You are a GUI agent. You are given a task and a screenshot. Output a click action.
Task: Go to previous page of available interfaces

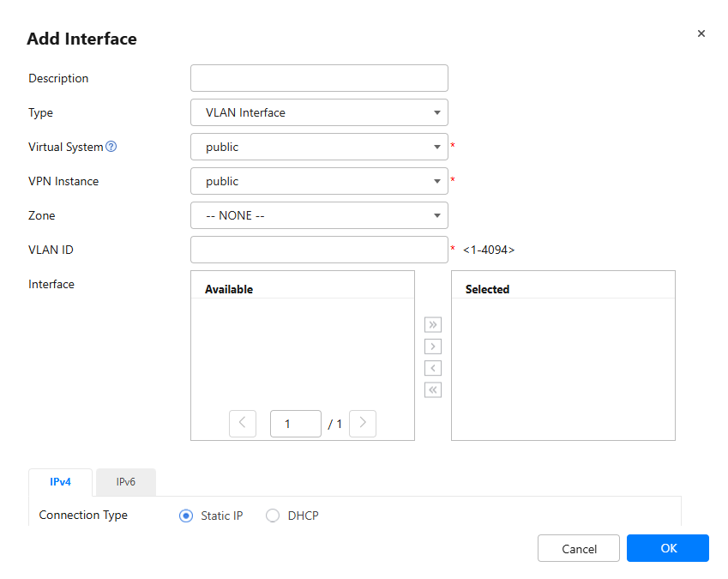[243, 424]
